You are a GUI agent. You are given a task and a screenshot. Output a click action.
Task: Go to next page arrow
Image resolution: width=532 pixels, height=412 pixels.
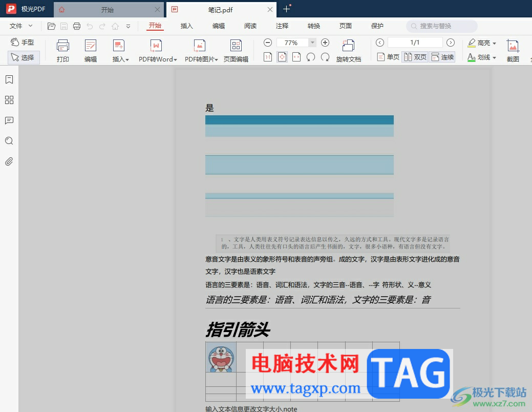point(450,43)
